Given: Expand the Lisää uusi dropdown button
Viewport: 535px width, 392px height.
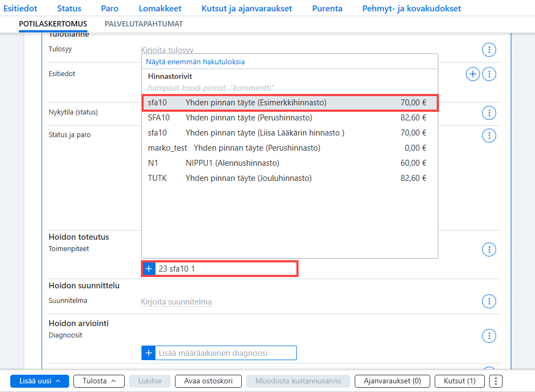Looking at the screenshot, I should pyautogui.click(x=39, y=381).
